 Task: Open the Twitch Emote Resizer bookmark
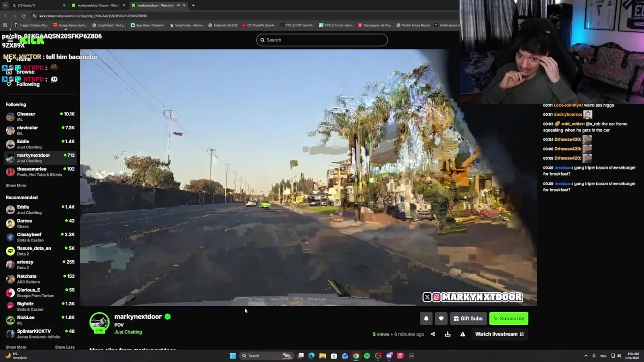414,25
